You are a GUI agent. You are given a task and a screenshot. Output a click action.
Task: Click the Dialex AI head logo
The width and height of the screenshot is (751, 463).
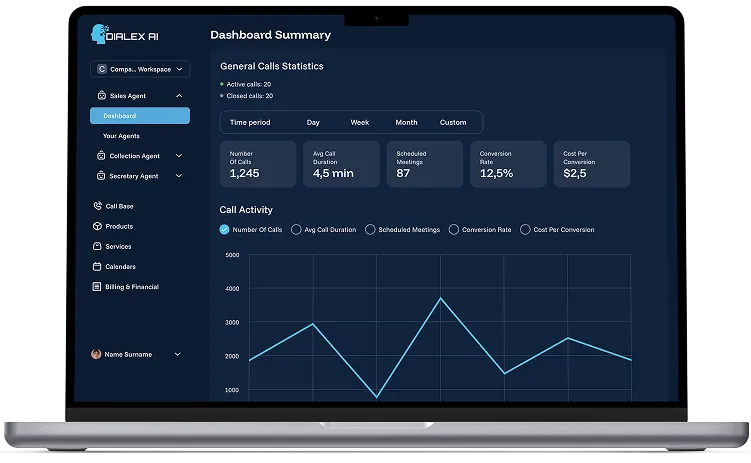click(99, 34)
